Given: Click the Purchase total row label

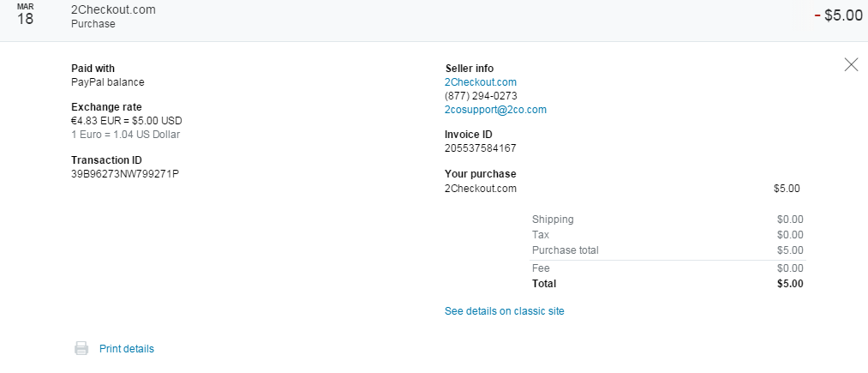Looking at the screenshot, I should 565,250.
